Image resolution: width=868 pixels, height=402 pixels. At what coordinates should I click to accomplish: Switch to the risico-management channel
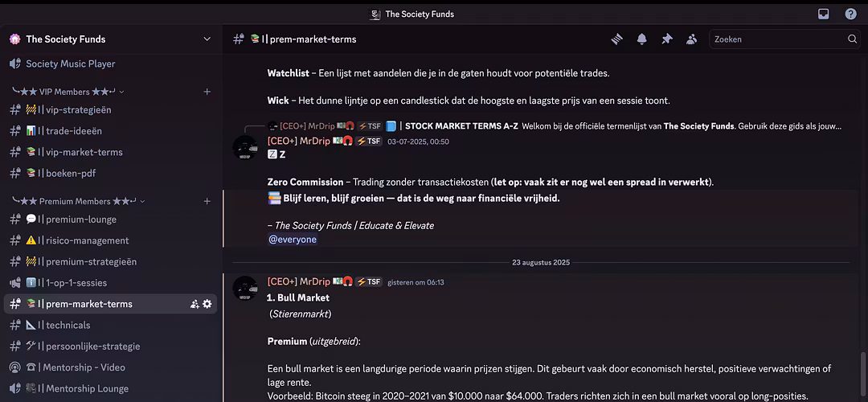pyautogui.click(x=87, y=240)
